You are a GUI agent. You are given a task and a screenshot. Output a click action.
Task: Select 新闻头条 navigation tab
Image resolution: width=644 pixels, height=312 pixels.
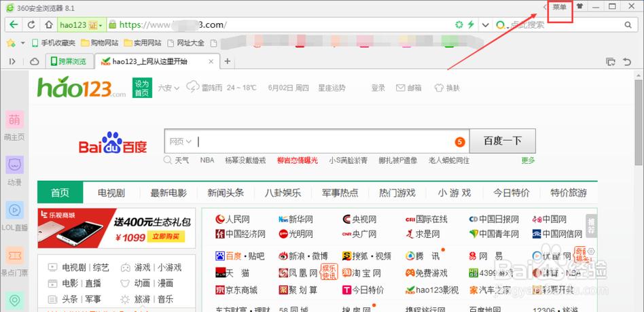pos(226,192)
